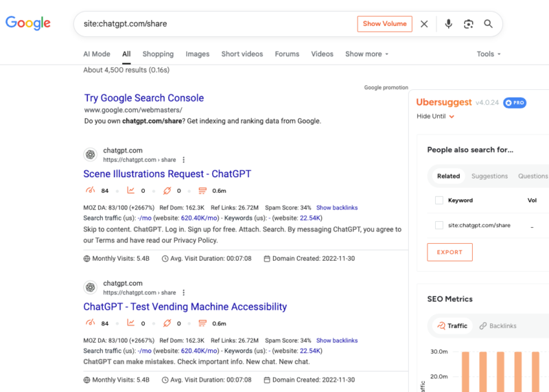Image resolution: width=549 pixels, height=392 pixels.
Task: Start voice search with microphone icon
Action: (448, 24)
